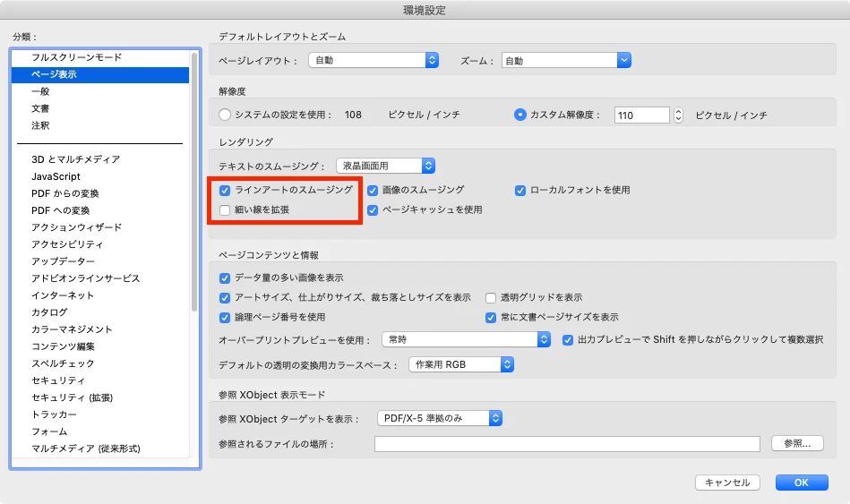Open デフォルトの透明の変換用カラースペース dropdown

[461, 364]
